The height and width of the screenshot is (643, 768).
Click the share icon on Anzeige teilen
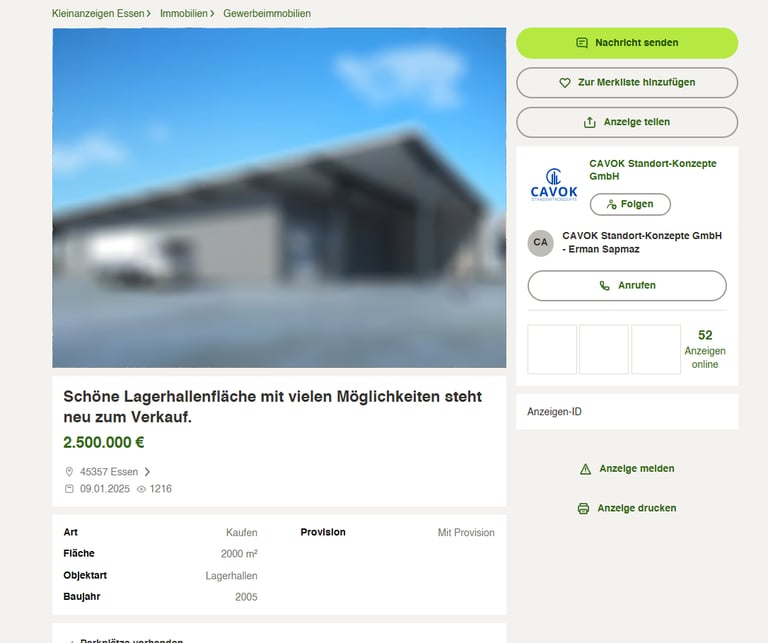(590, 122)
